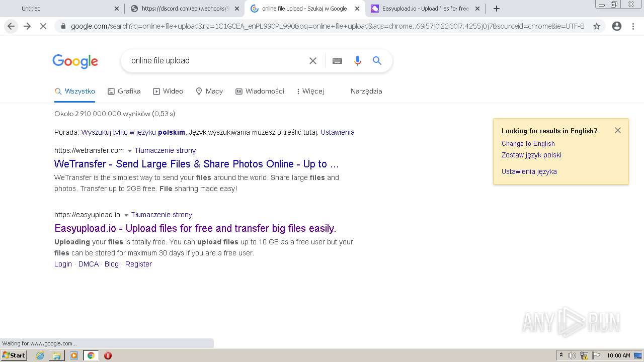This screenshot has height=362, width=644.
Task: Select the Wszystko results tab
Action: point(75,91)
